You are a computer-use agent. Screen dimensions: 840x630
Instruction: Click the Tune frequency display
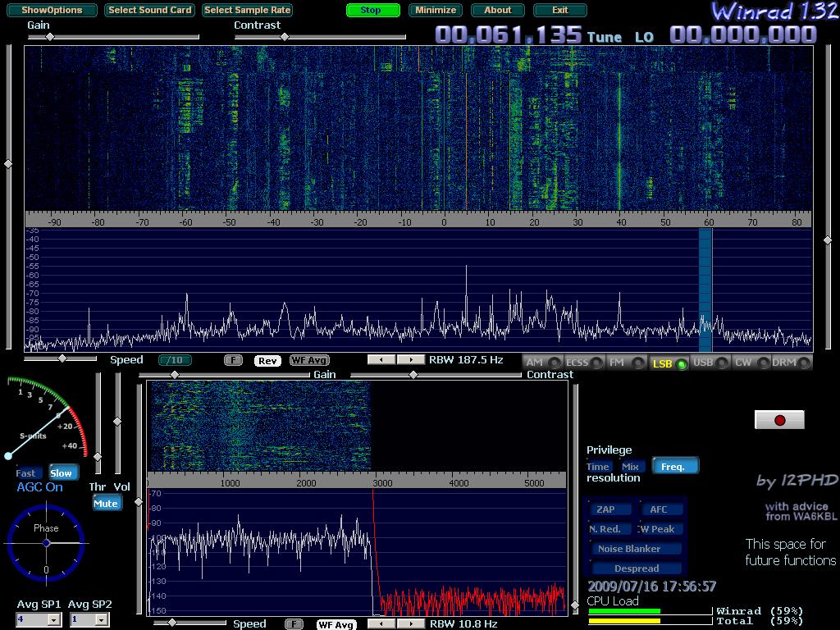coord(508,35)
